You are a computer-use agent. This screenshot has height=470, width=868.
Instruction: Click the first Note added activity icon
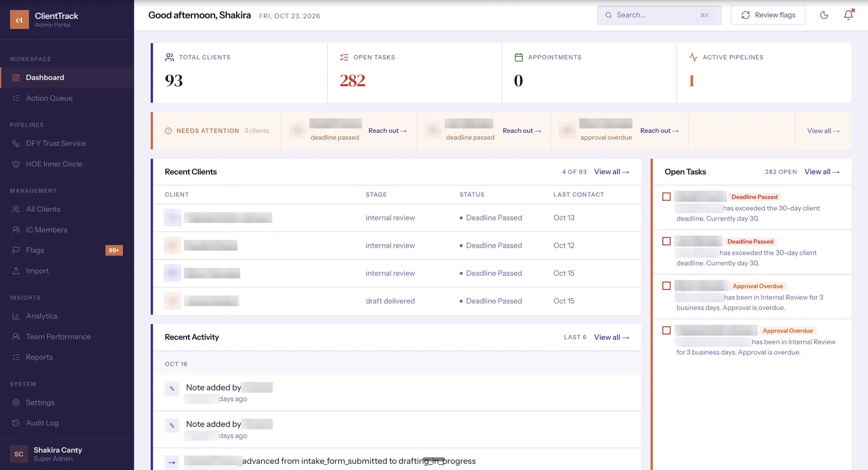coord(172,388)
